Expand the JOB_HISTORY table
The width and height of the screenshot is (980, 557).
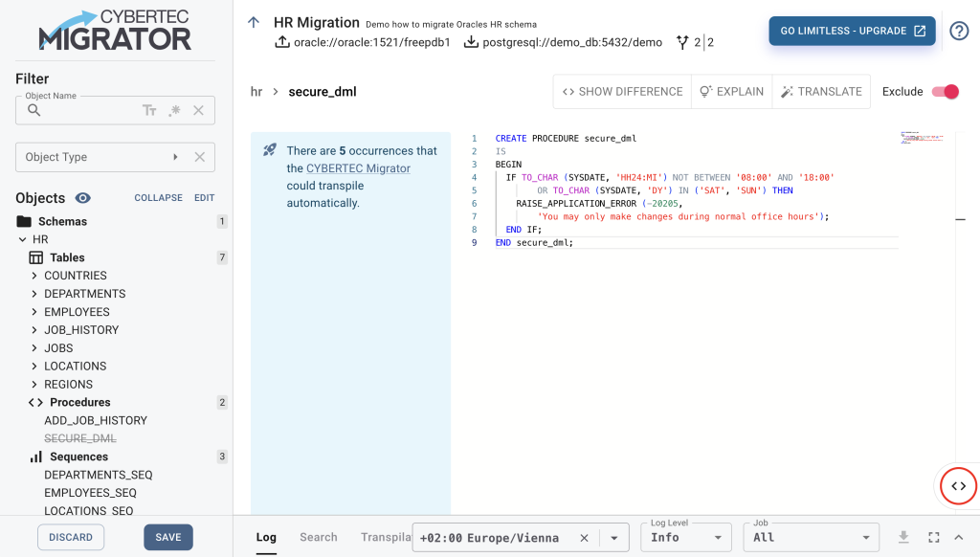click(x=34, y=330)
